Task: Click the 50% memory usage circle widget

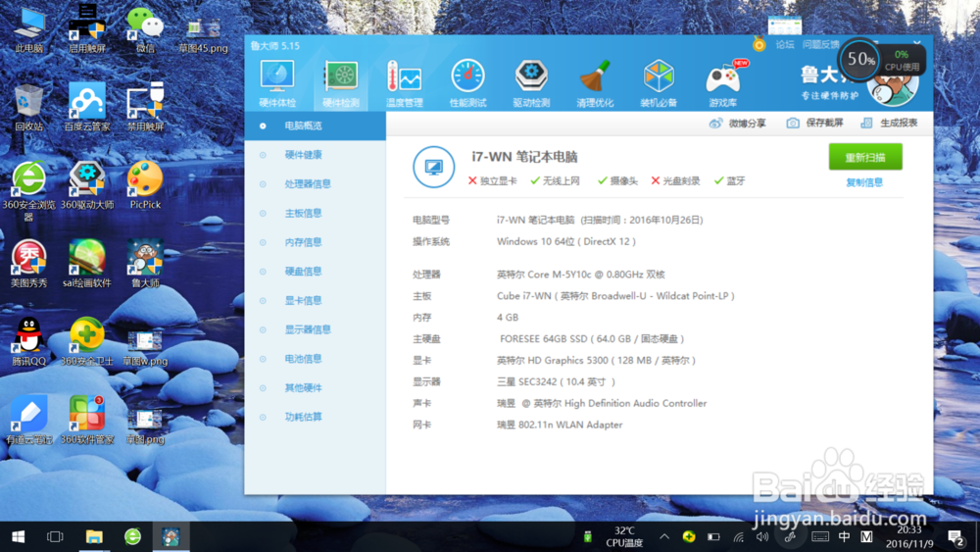Action: coord(860,60)
